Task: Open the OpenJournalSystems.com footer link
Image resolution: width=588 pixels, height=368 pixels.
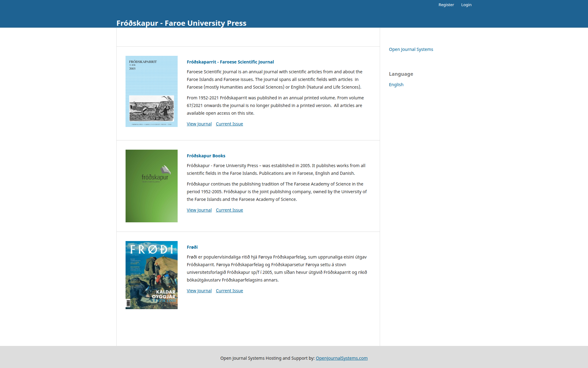Action: point(341,358)
